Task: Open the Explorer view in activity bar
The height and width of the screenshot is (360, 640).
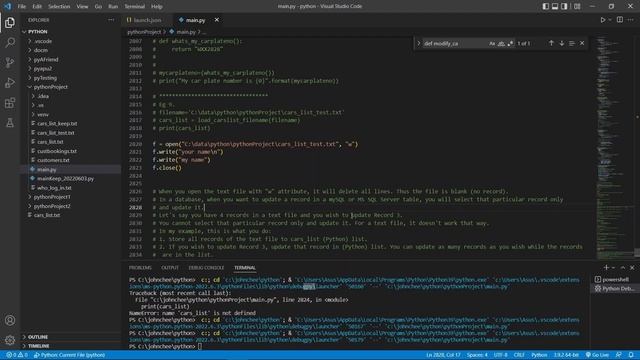Action: (x=10, y=22)
